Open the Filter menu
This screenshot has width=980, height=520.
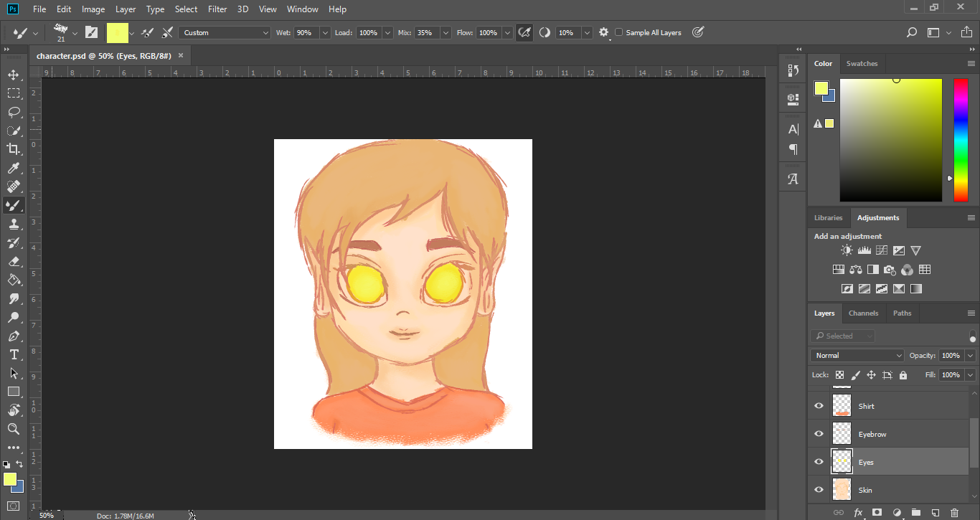click(x=217, y=9)
